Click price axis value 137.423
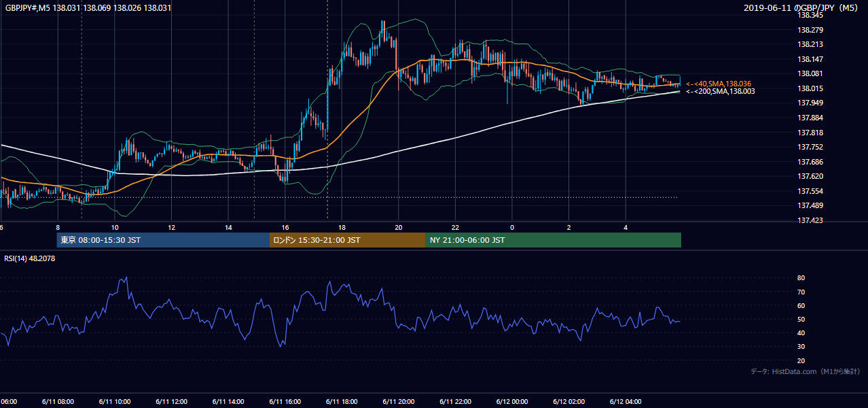Screen dimensions: 868x408 (x=810, y=220)
